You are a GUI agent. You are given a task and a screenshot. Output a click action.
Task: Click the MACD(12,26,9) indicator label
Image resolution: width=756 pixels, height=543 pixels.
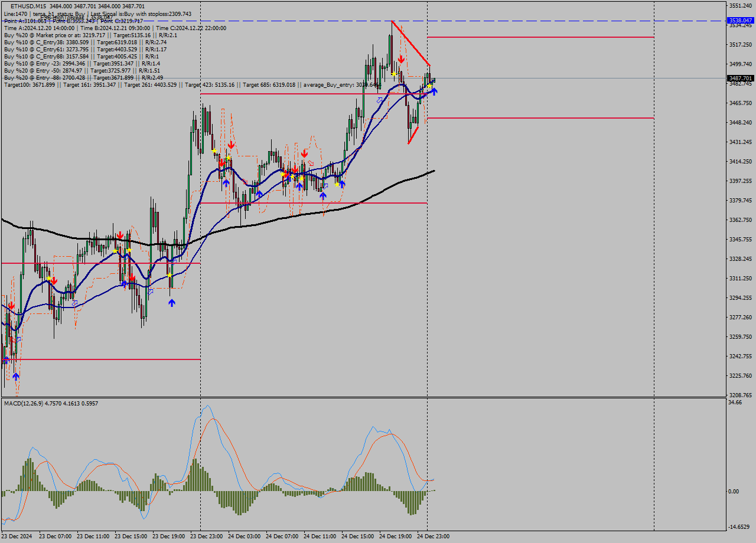(51, 403)
